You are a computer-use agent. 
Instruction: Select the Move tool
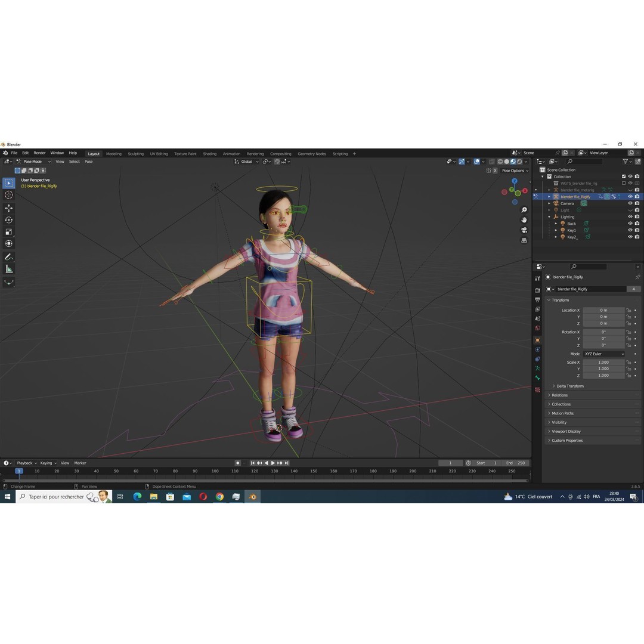click(x=8, y=208)
